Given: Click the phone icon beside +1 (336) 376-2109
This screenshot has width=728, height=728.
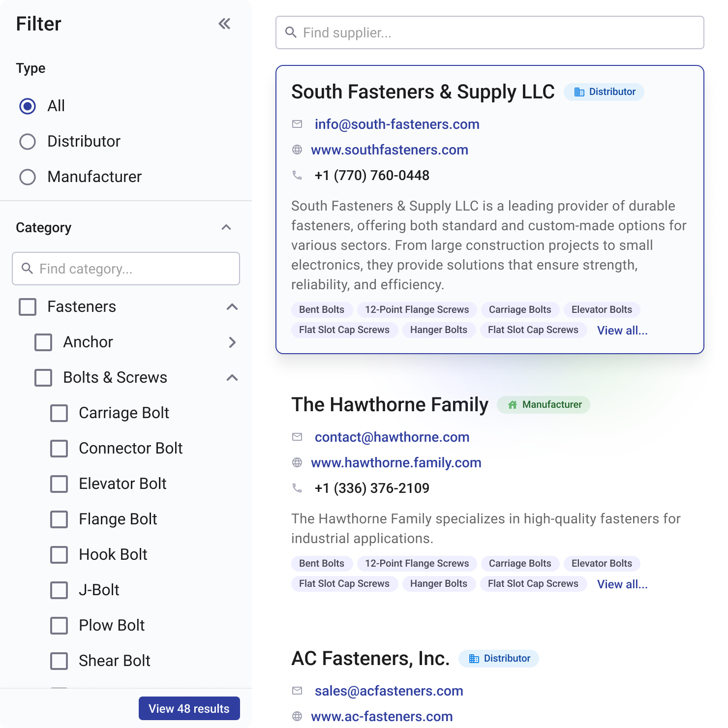Looking at the screenshot, I should pos(298,488).
